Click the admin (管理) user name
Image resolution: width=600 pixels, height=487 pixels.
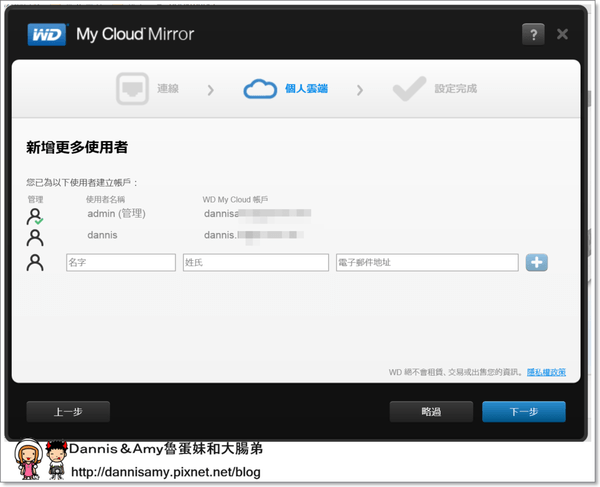tap(116, 213)
